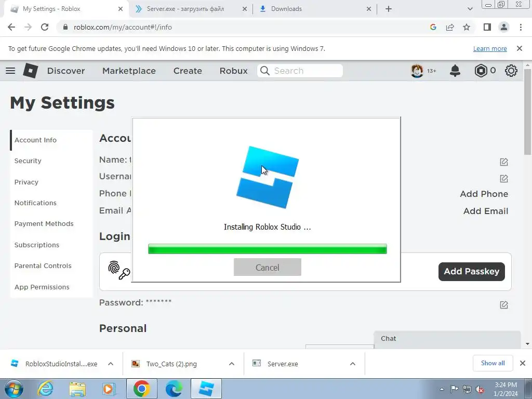Open the avatar profile icon

pos(417,71)
